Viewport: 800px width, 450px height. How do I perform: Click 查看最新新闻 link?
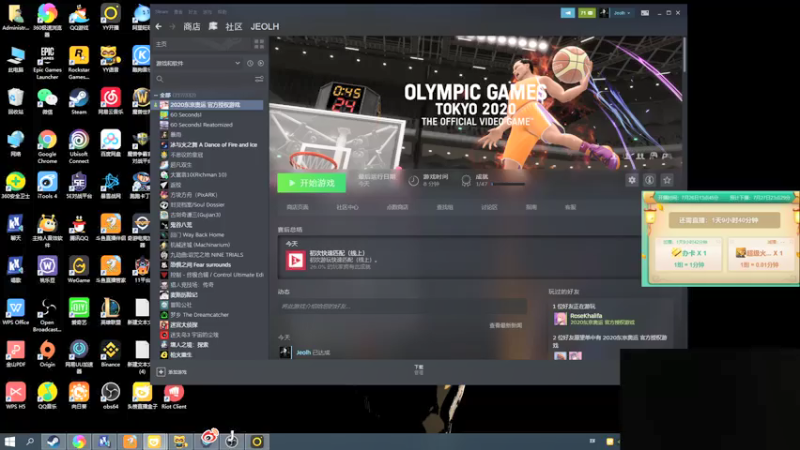(x=505, y=325)
